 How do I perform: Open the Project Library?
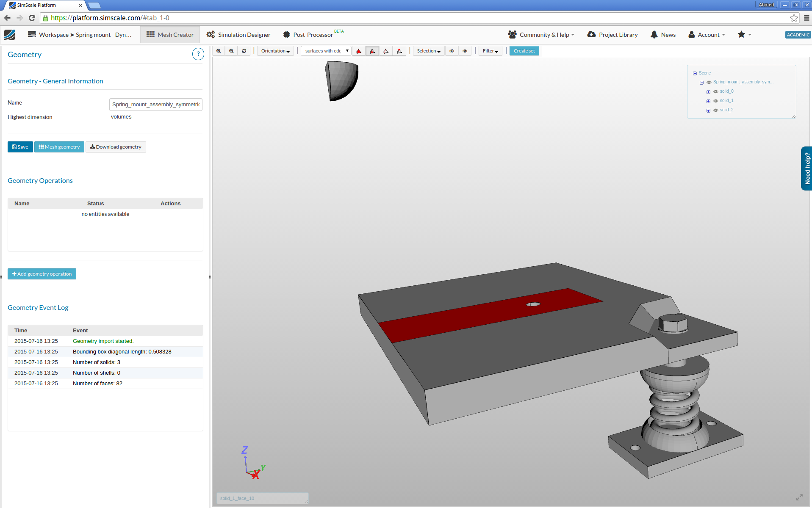612,35
